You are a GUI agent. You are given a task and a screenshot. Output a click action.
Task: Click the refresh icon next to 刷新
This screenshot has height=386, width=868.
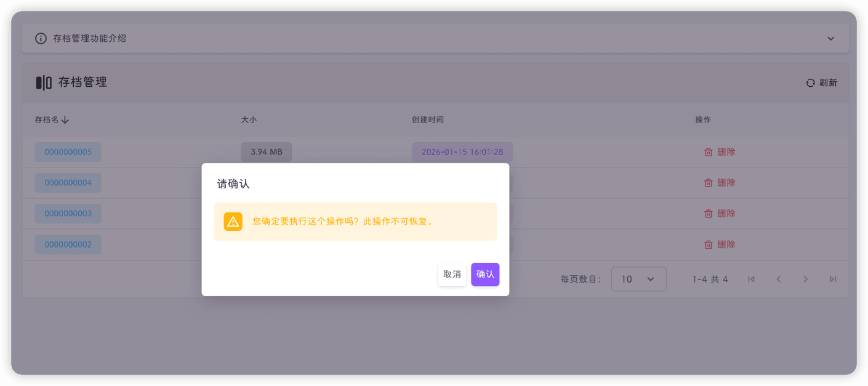tap(810, 82)
